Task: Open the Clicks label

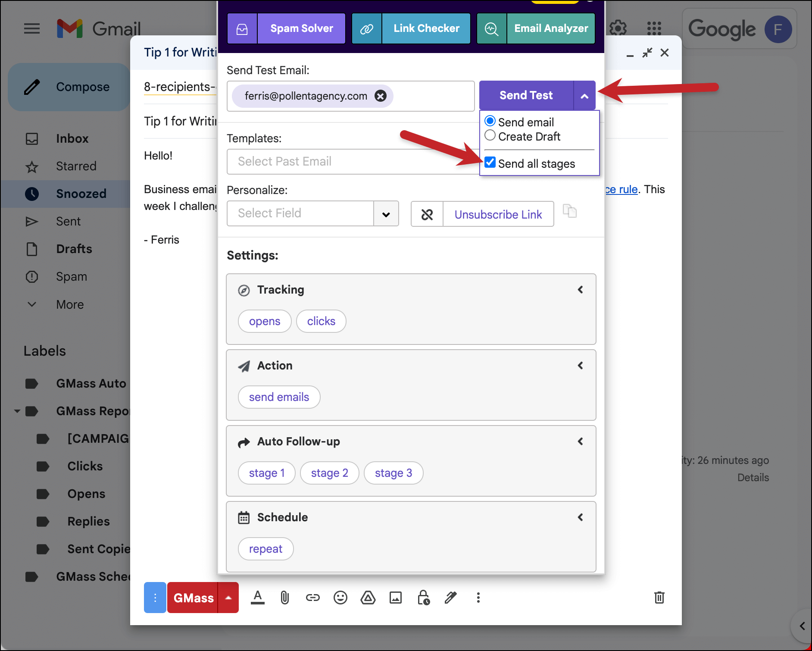Action: click(85, 466)
